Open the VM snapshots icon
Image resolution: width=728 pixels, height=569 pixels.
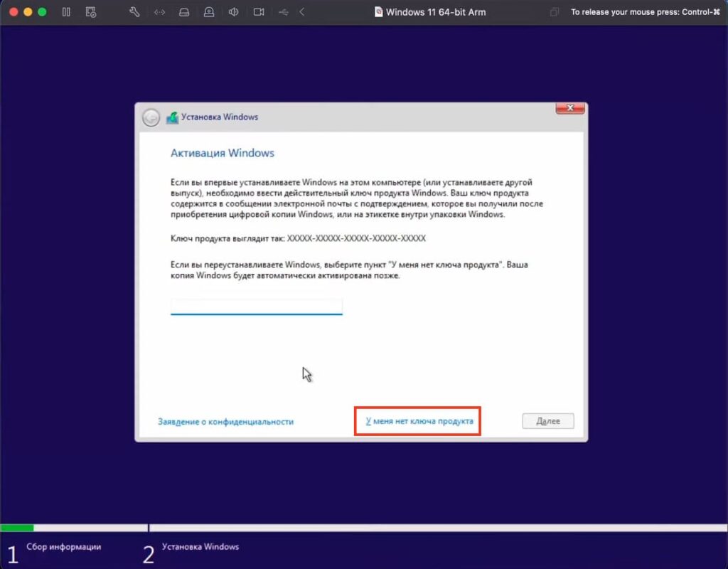(x=90, y=12)
